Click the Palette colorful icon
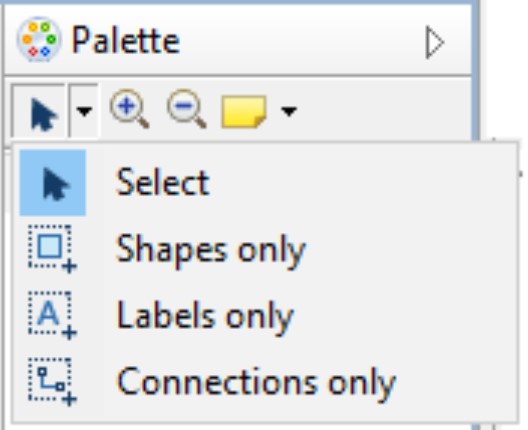 pos(39,40)
